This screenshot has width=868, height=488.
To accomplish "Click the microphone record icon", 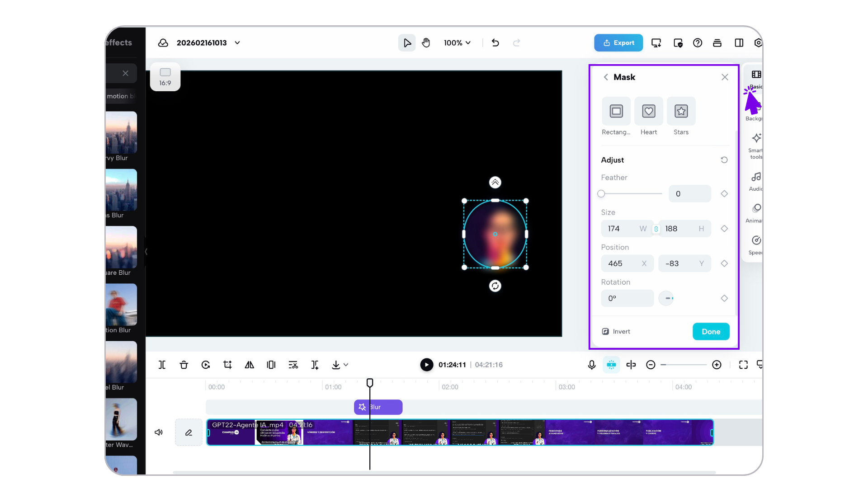I will tap(591, 365).
